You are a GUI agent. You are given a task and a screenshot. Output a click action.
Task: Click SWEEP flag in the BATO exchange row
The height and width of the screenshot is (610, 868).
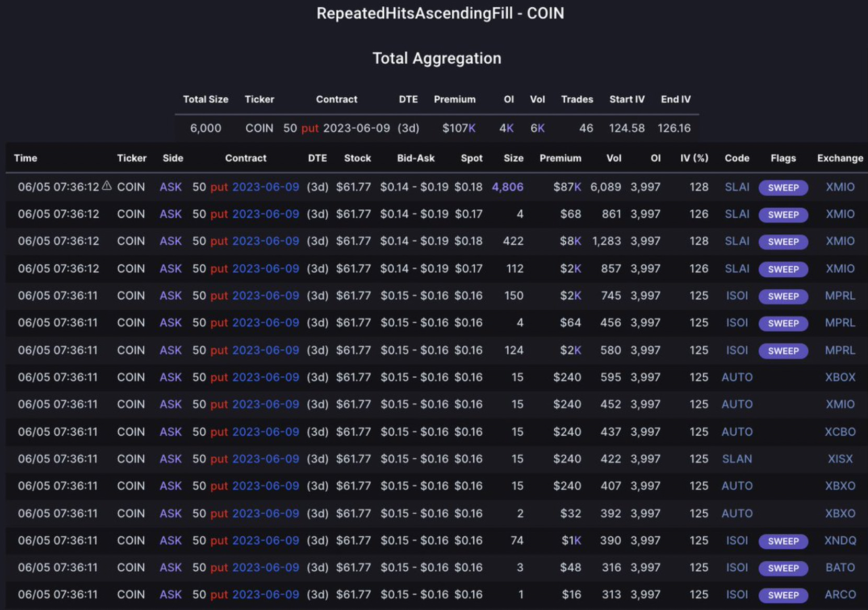click(x=783, y=568)
